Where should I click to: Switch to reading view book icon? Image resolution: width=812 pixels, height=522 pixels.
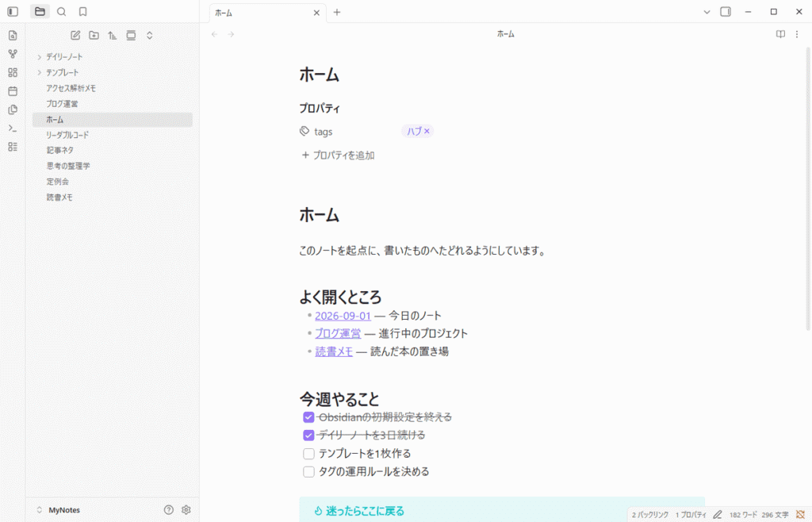780,34
